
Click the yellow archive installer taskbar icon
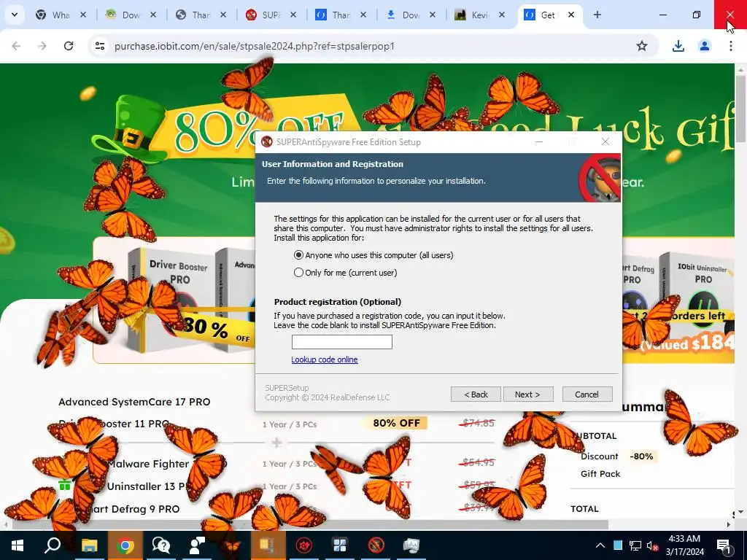[268, 545]
